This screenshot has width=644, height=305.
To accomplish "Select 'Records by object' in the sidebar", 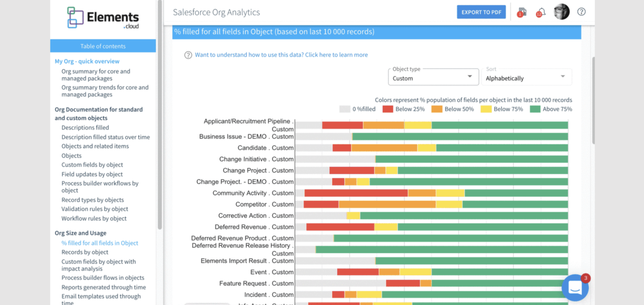I will [85, 252].
